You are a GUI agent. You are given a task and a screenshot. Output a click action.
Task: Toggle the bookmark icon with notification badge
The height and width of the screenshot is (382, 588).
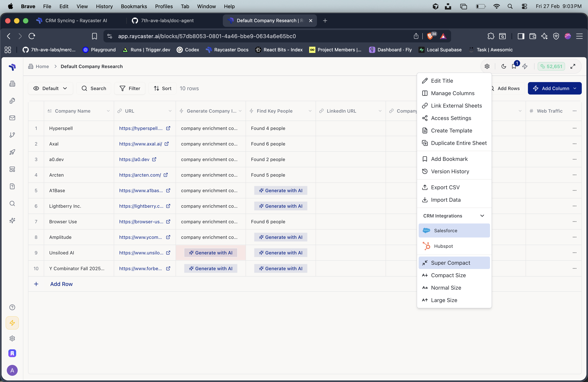[x=514, y=66]
